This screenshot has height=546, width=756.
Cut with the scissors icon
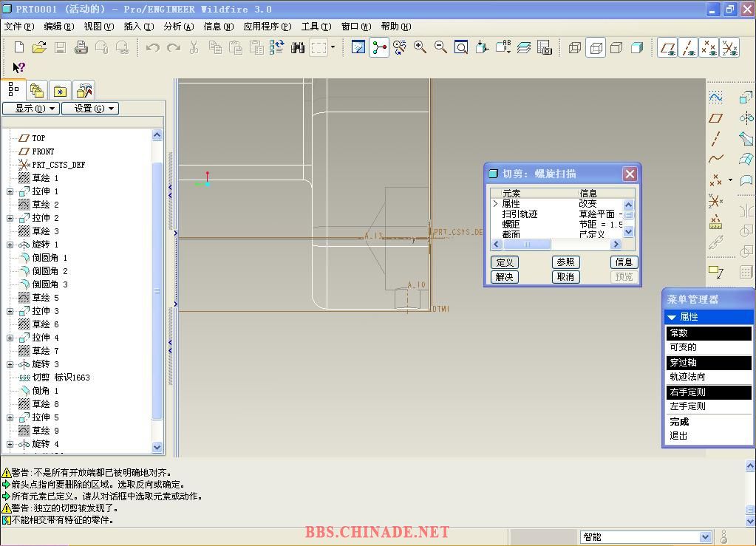coord(194,47)
